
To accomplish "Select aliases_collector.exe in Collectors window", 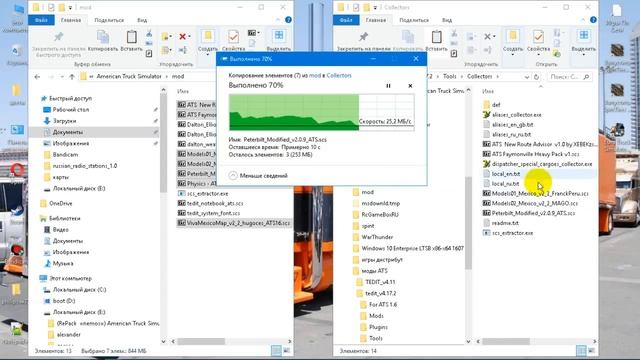I will 517,115.
